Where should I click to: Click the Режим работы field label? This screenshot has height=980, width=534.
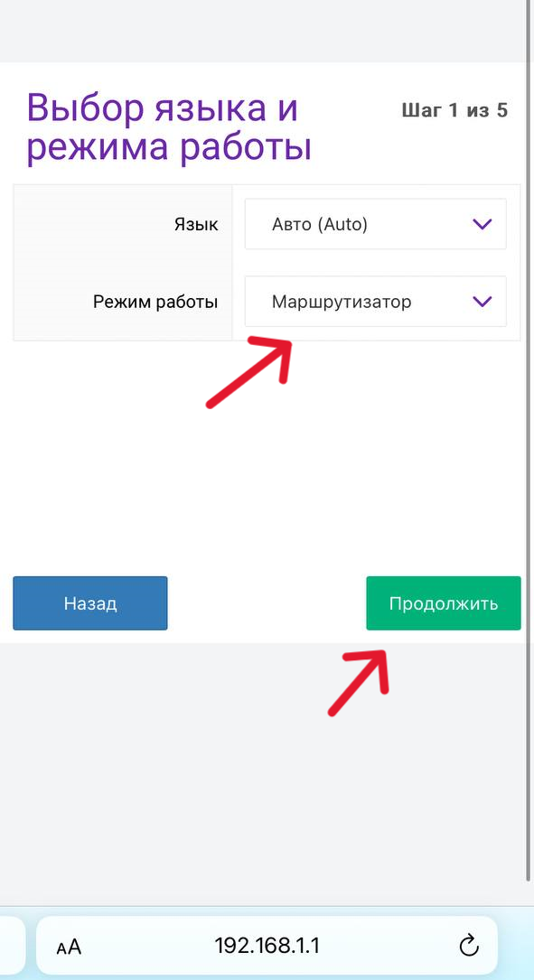155,303
